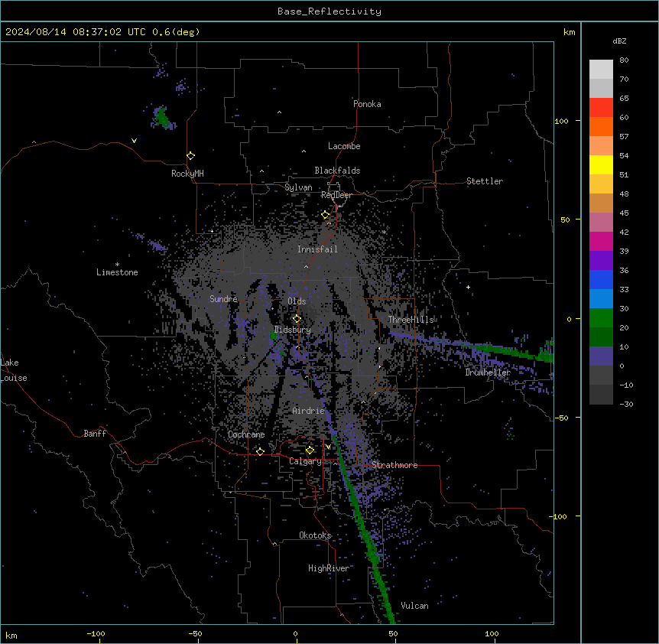Click the ThreeHills label
Screen dimensions: 659x644
click(411, 320)
